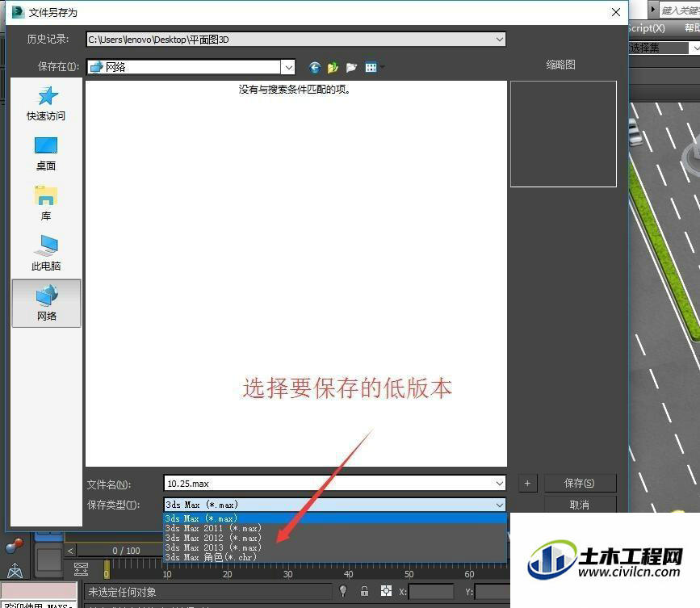Expand the 历史记录 path dropdown

point(500,40)
